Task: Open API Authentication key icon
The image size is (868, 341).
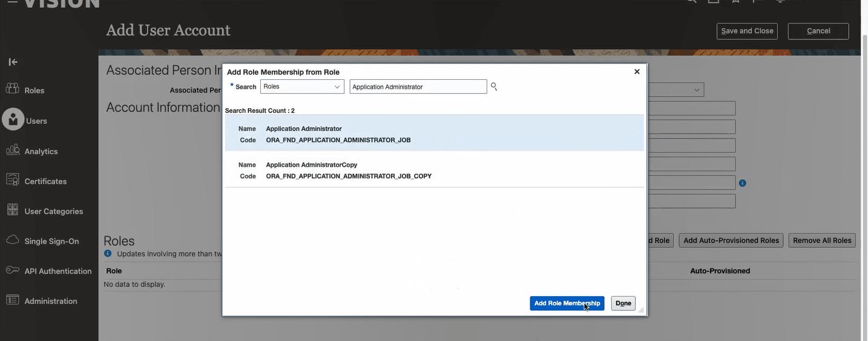Action: pos(13,270)
